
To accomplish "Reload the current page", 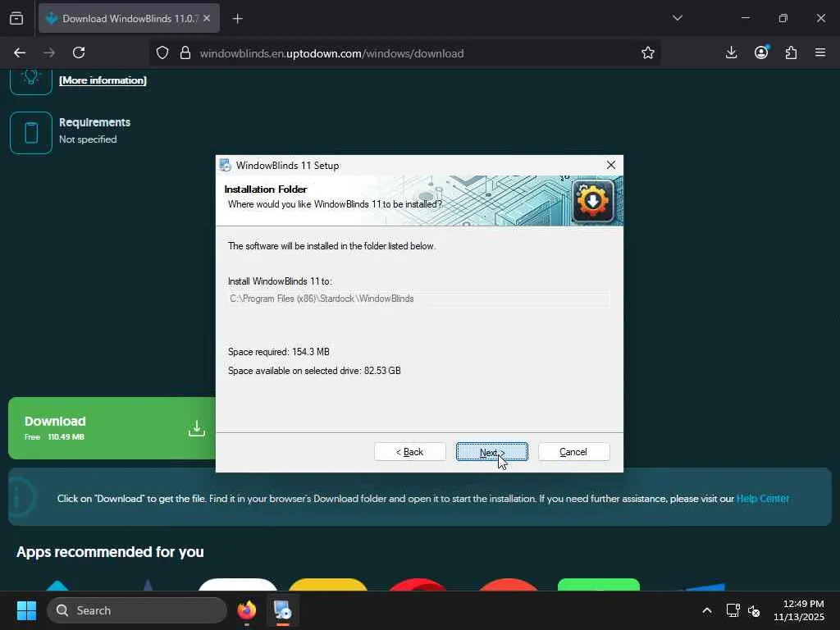I will 79,53.
